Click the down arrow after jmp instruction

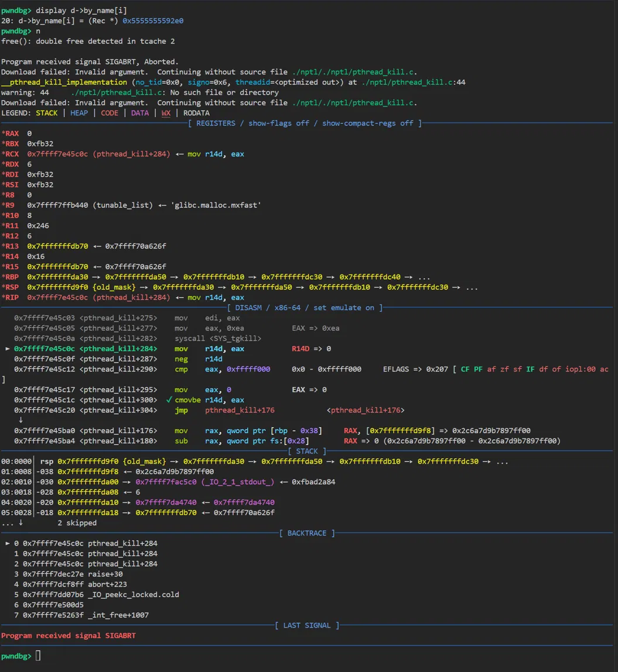21,420
